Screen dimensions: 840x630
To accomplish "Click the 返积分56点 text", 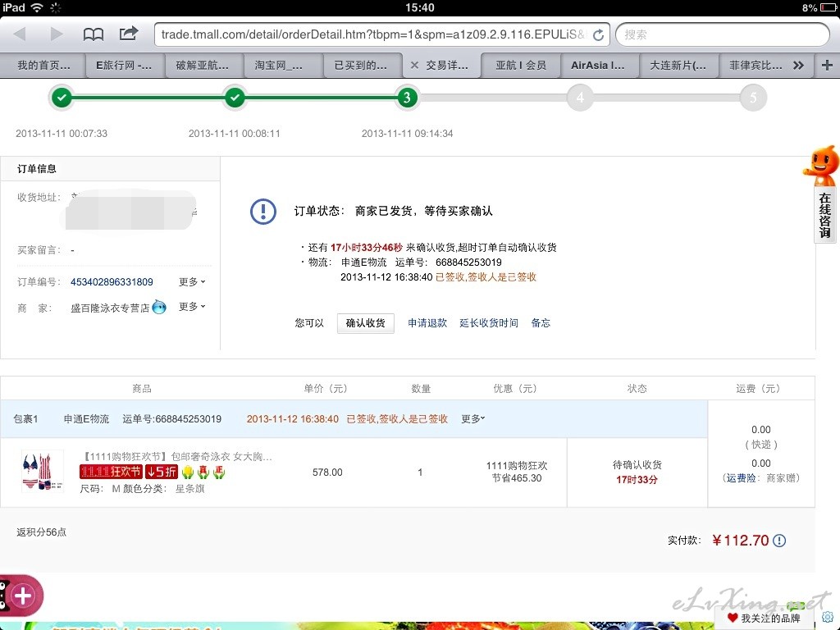I will point(41,532).
